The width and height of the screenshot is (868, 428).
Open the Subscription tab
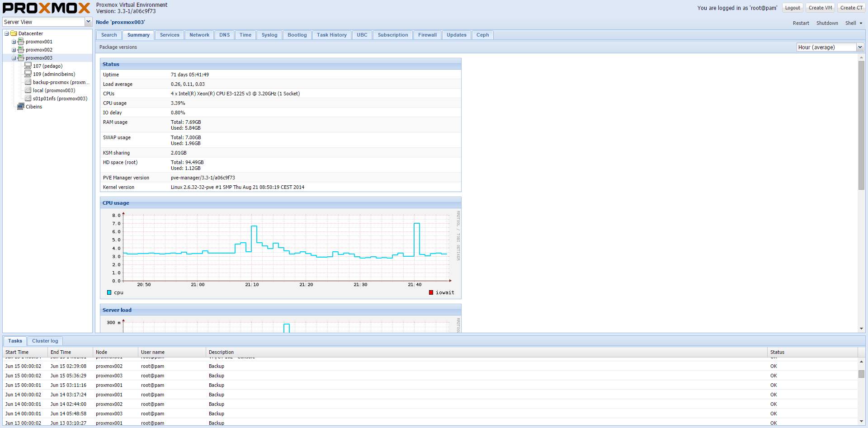pyautogui.click(x=393, y=35)
